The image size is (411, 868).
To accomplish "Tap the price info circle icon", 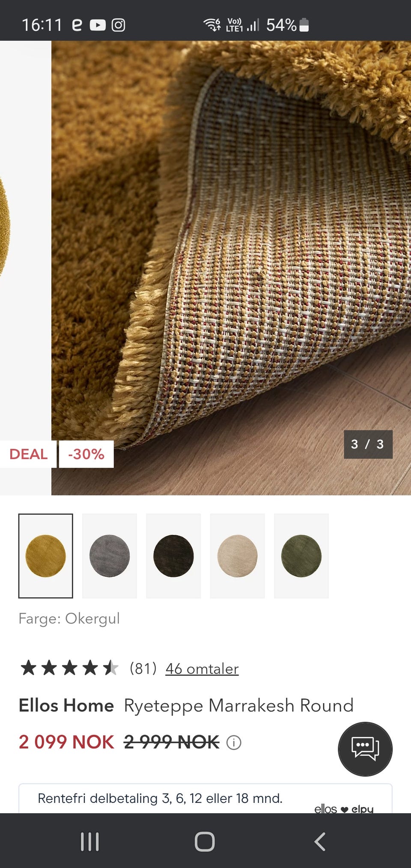I will click(234, 743).
